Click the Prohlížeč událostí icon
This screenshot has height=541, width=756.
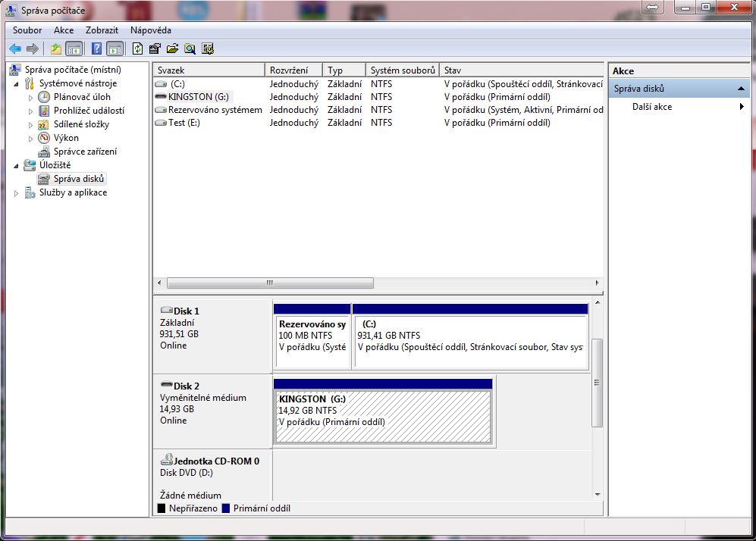pyautogui.click(x=44, y=111)
